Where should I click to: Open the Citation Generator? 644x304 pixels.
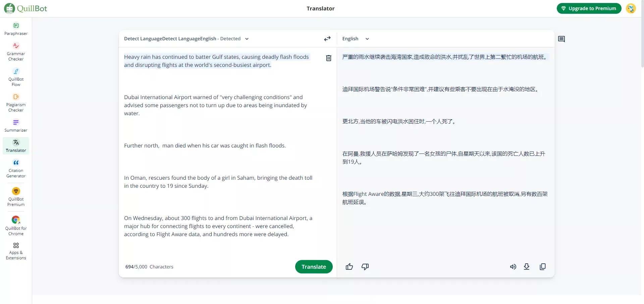(x=16, y=169)
